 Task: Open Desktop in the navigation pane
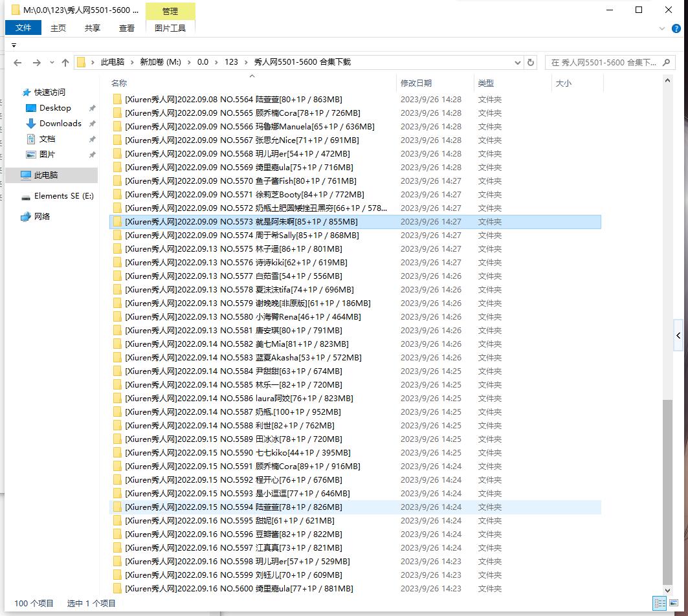(x=55, y=108)
